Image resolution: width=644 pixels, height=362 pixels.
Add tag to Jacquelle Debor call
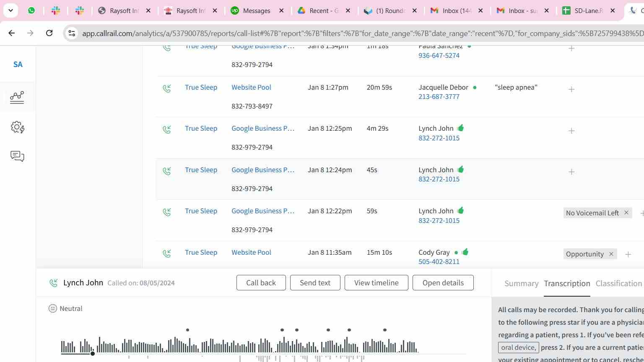[571, 89]
